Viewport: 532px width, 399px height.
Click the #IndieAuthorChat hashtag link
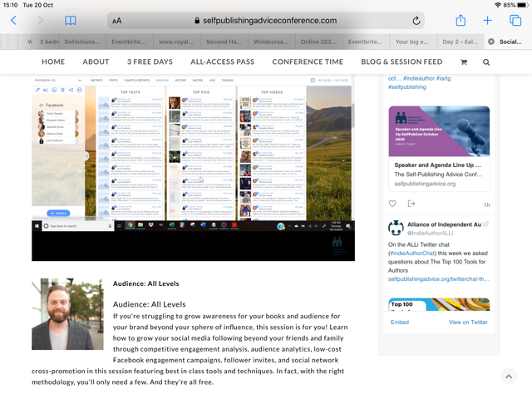[411, 253]
